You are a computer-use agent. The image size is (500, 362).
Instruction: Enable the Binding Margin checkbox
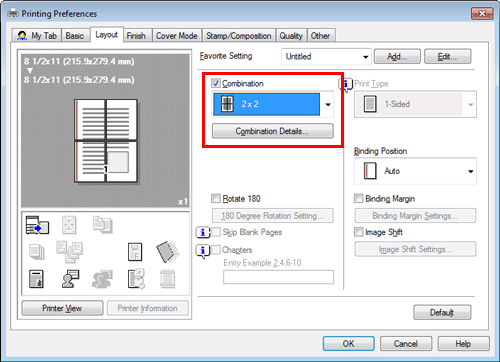[358, 199]
